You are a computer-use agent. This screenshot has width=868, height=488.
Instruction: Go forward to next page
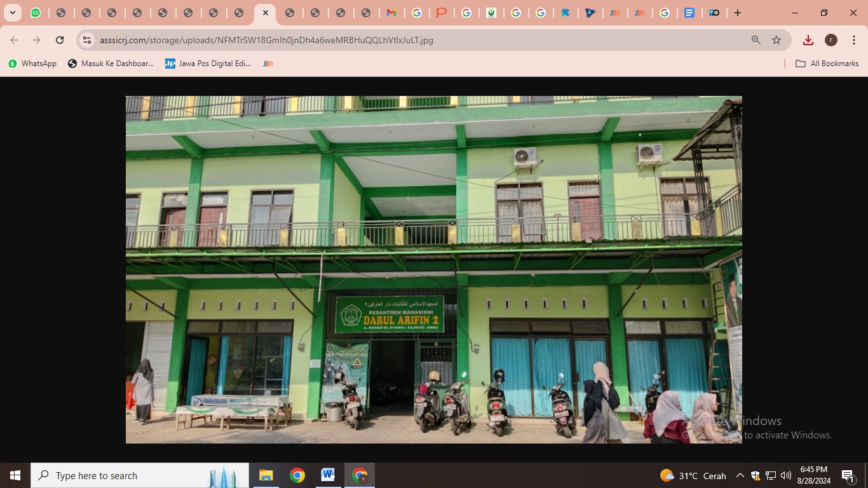click(x=37, y=40)
